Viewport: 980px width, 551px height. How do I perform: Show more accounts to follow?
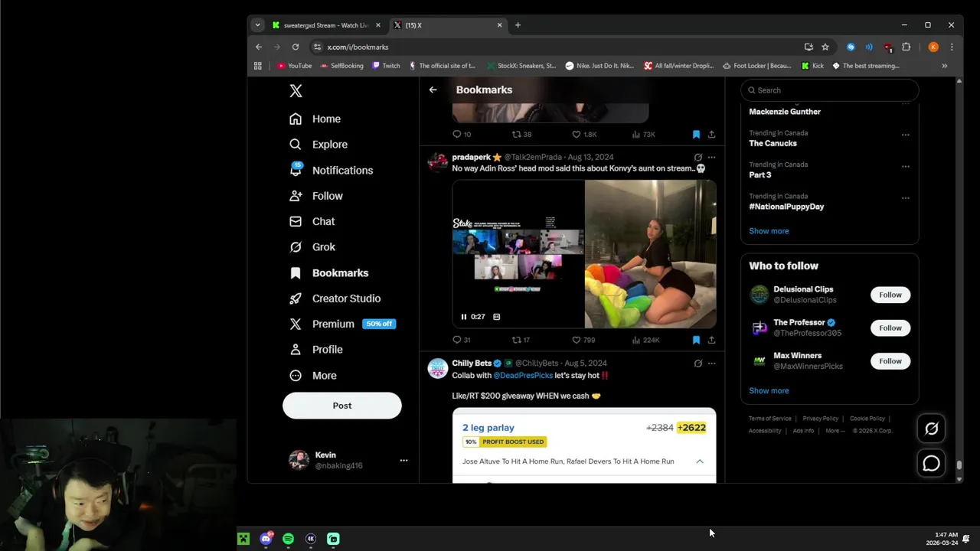coord(769,391)
